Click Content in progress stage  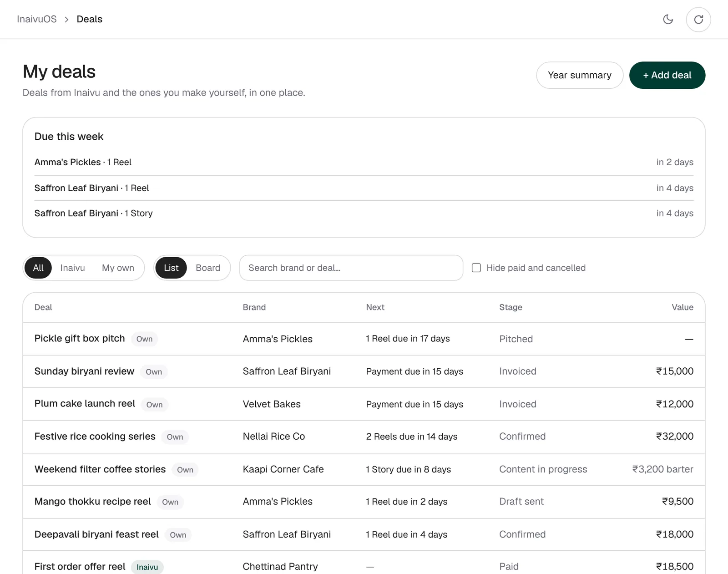click(x=543, y=469)
